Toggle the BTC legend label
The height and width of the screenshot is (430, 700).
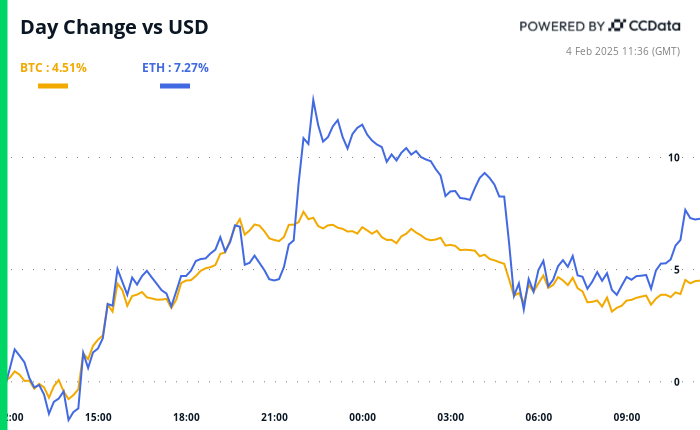pos(53,68)
